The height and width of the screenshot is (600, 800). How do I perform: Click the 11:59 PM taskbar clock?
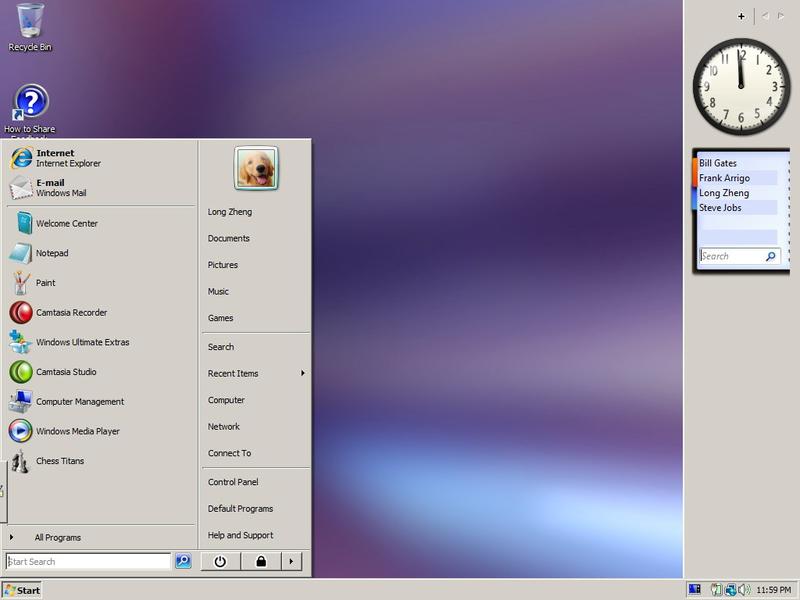[x=773, y=590]
